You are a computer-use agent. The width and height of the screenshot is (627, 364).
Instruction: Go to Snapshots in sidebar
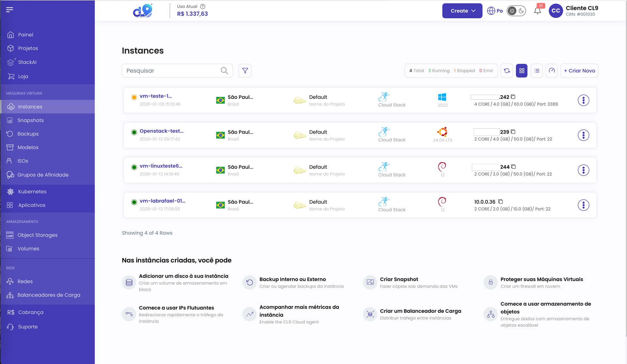coord(30,120)
